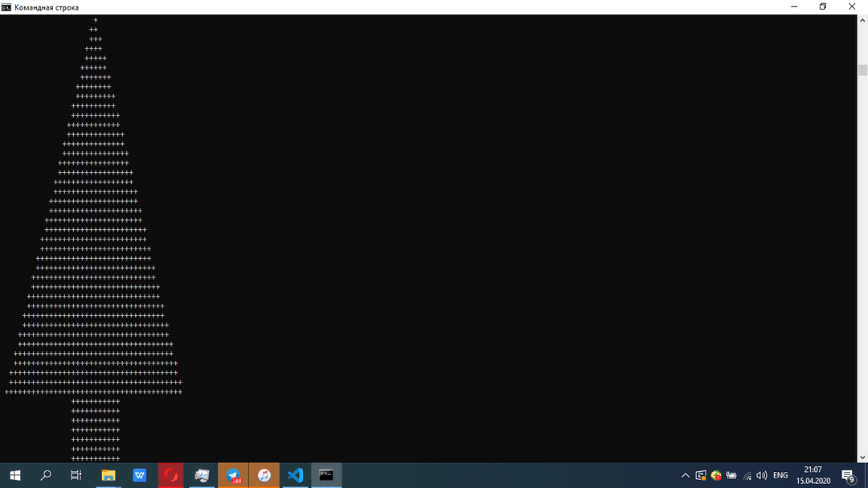Viewport: 868px width, 488px height.
Task: Open the clock and calendar flyout
Action: pyautogui.click(x=813, y=475)
